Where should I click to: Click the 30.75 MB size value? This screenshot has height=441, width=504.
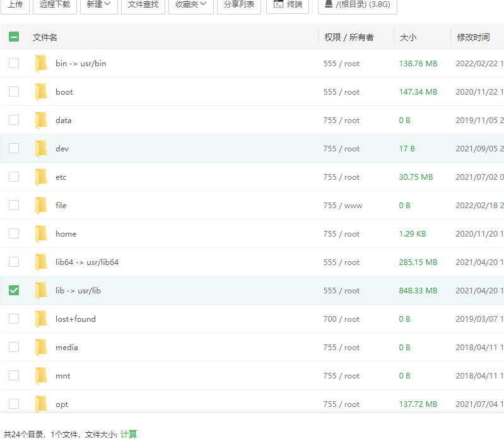[416, 177]
